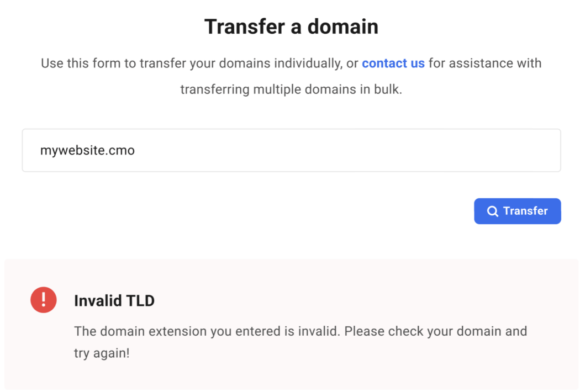Click the "Transfer a domain" page heading

291,27
